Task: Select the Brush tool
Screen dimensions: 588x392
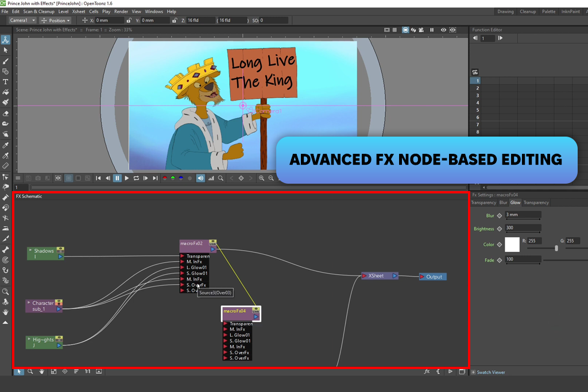Action: (x=6, y=61)
